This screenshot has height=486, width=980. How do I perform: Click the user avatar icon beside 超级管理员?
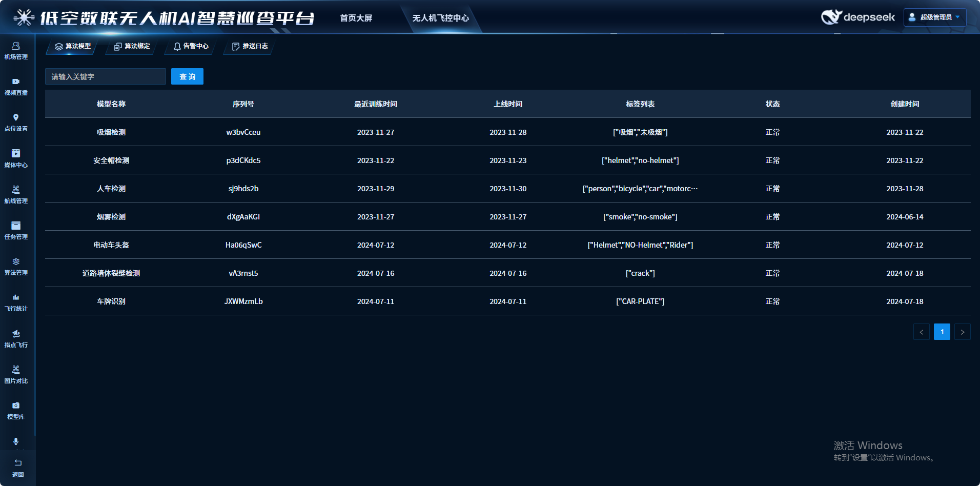point(912,17)
